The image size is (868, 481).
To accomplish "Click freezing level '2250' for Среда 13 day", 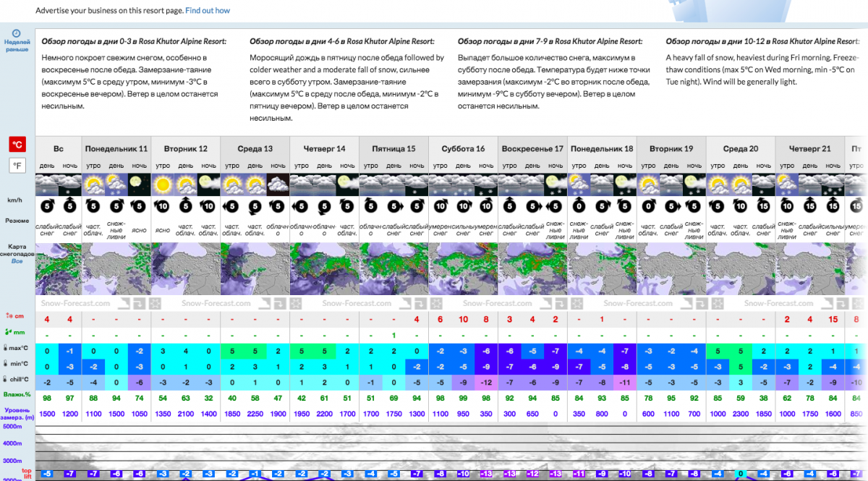I will tap(255, 413).
